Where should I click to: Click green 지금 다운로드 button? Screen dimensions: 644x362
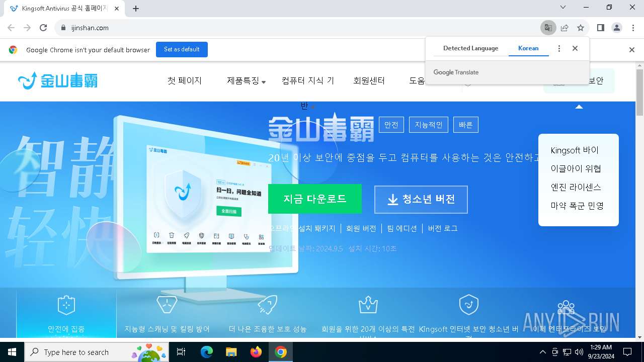point(315,199)
